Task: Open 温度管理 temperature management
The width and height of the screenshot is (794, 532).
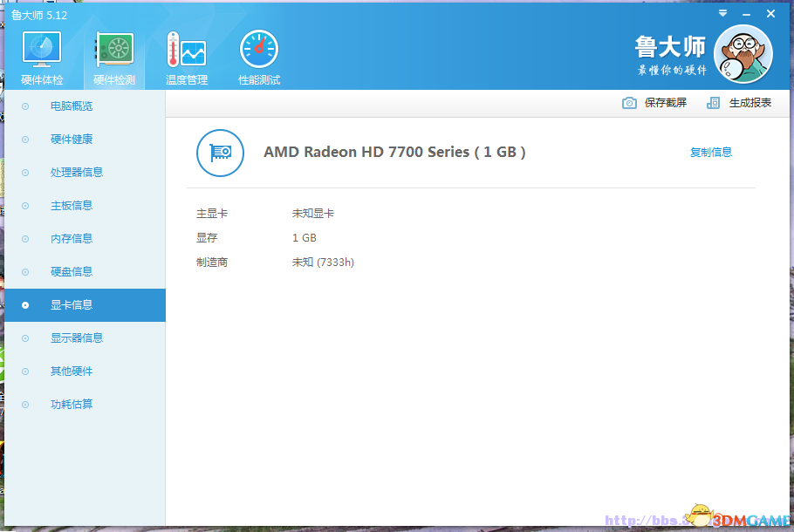Action: pos(187,58)
